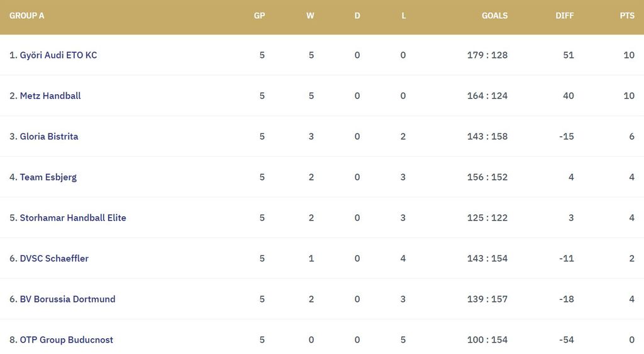Click the D column header
The image size is (644, 354).
pyautogui.click(x=357, y=16)
